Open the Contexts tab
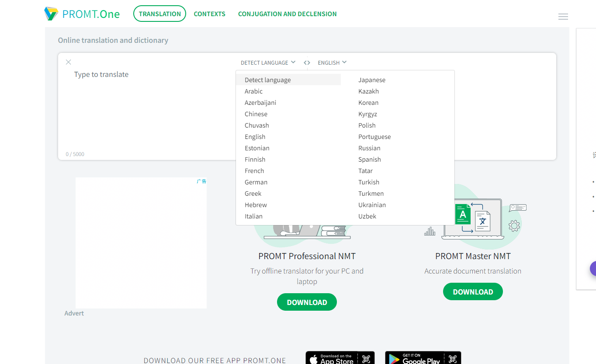The width and height of the screenshot is (596, 364). [x=209, y=14]
